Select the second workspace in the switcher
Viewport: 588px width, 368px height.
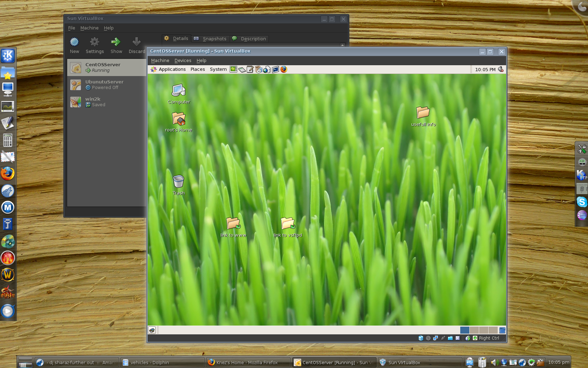pyautogui.click(x=474, y=330)
